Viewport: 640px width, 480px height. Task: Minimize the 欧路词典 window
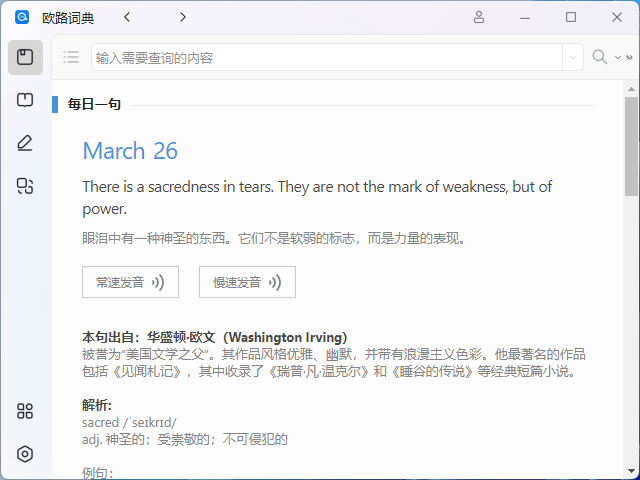[x=525, y=17]
